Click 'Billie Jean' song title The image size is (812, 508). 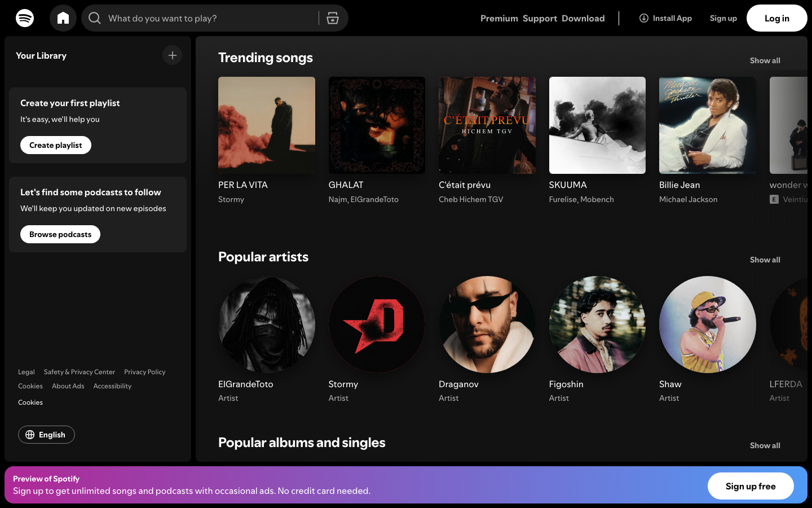[x=679, y=185]
